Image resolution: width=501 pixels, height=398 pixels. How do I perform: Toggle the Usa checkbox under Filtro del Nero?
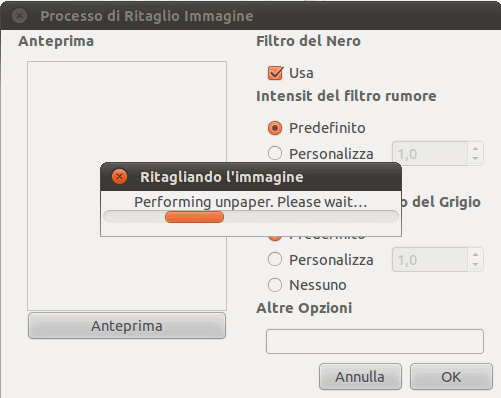275,73
